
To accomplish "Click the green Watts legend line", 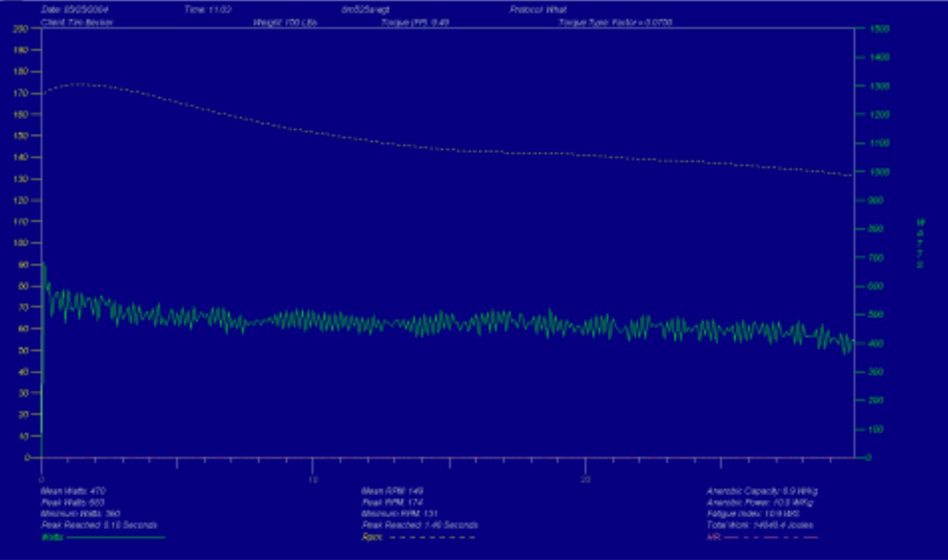I will (115, 537).
